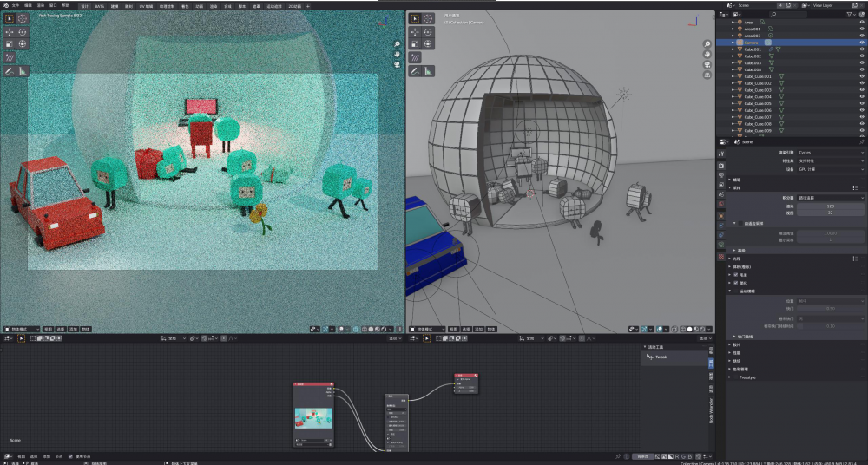868x465 pixels.
Task: Select the Scale tool in left viewport
Action: [10, 43]
